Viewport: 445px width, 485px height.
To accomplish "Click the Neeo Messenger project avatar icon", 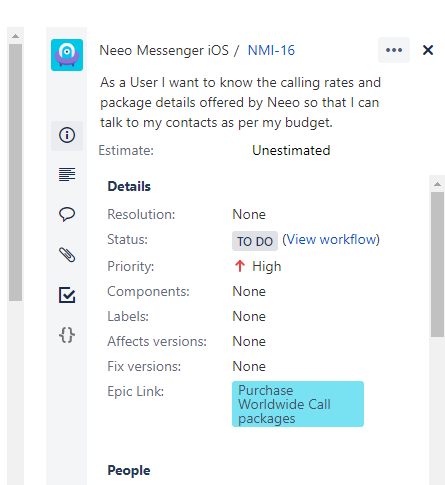I will (x=67, y=55).
